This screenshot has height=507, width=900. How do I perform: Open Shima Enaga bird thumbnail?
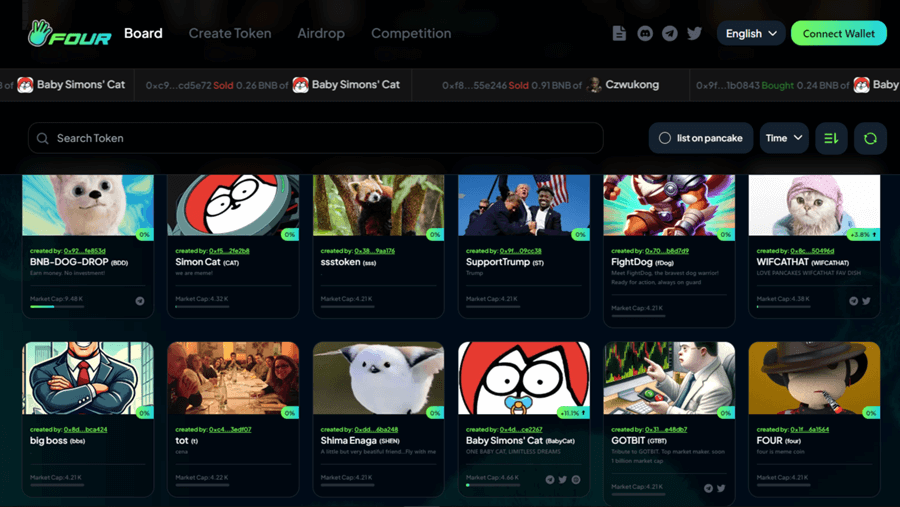[x=378, y=378]
